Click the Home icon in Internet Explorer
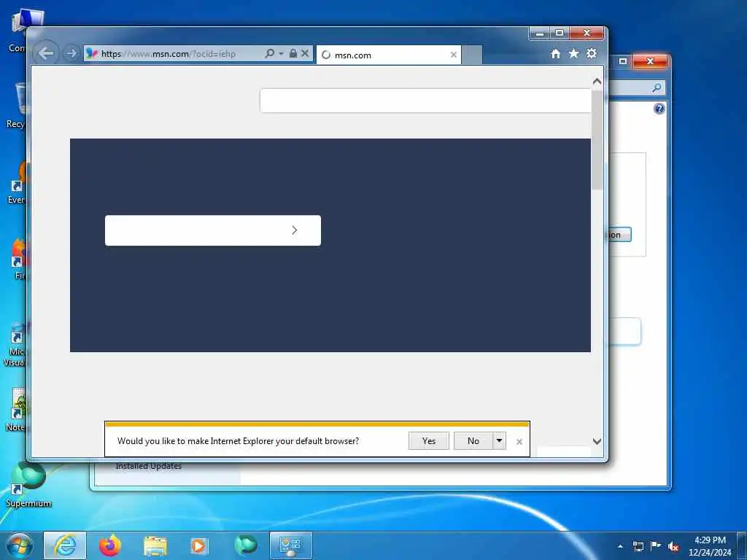This screenshot has height=560, width=747. coord(555,54)
